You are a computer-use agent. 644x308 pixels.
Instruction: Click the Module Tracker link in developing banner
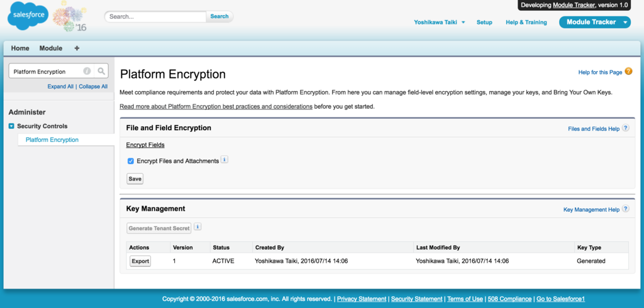point(574,5)
